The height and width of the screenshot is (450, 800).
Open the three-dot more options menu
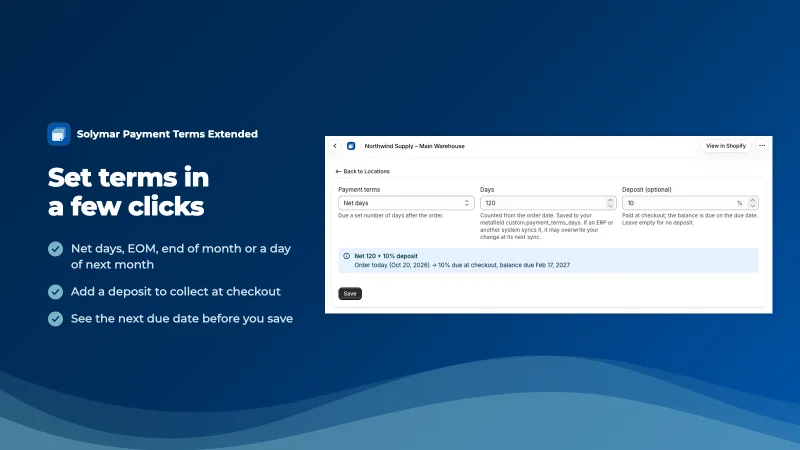[762, 146]
